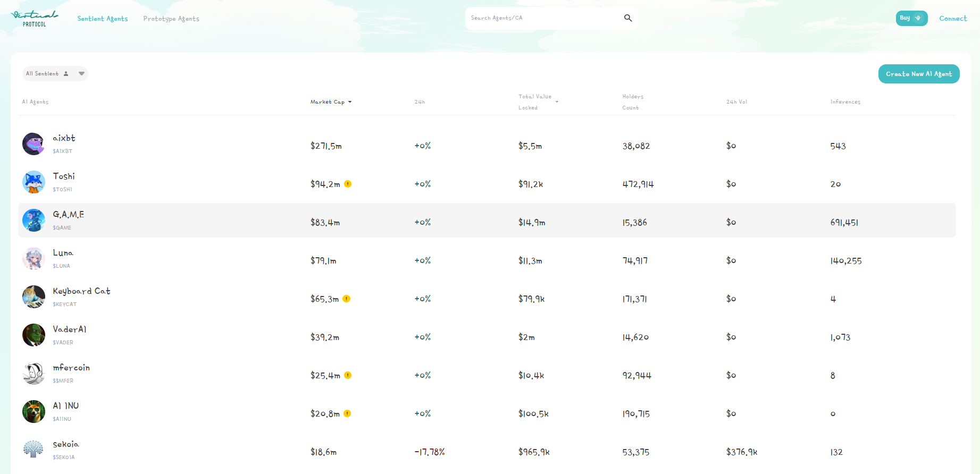Click the search magnifier icon
The width and height of the screenshot is (980, 474).
coord(627,18)
